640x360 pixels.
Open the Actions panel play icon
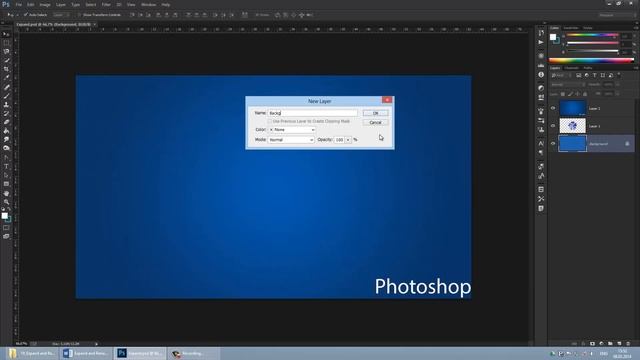pos(541,42)
